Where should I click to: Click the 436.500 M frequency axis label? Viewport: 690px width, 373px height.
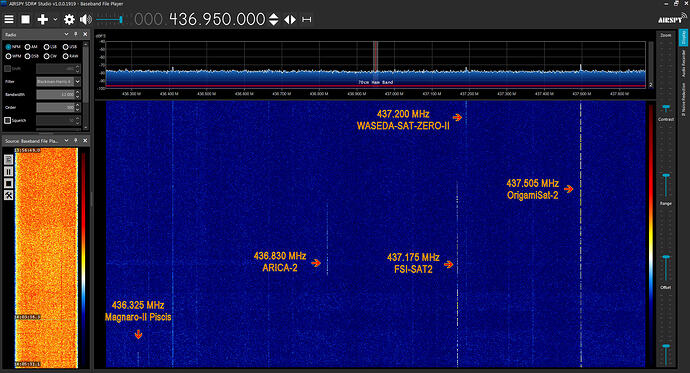click(x=206, y=94)
